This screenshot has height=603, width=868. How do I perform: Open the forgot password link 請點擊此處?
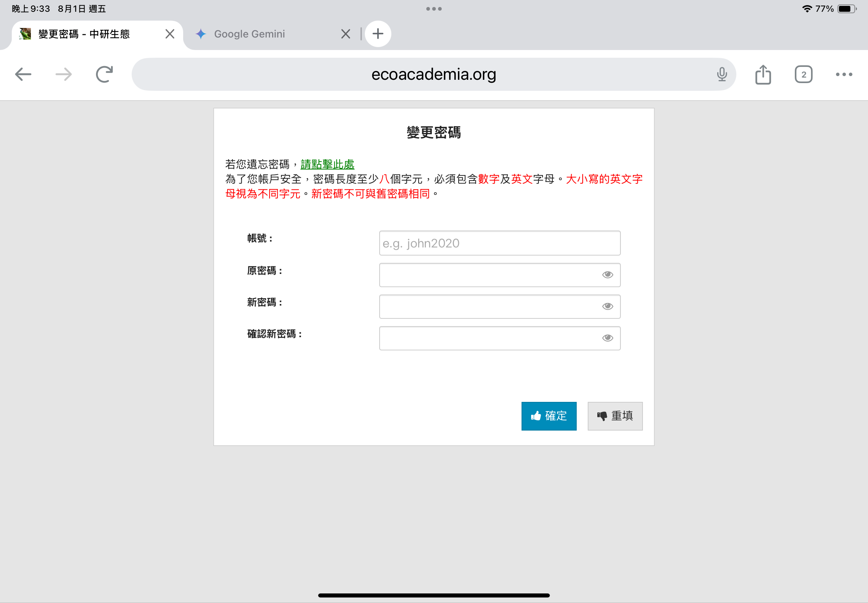pyautogui.click(x=327, y=164)
